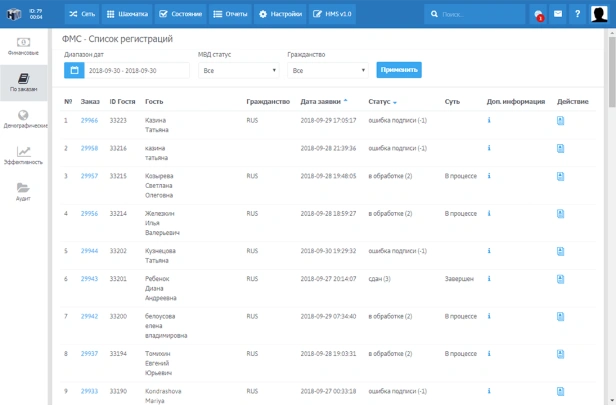Show info icon for order 29966
Screen dimensions: 616x405
[x=489, y=120]
